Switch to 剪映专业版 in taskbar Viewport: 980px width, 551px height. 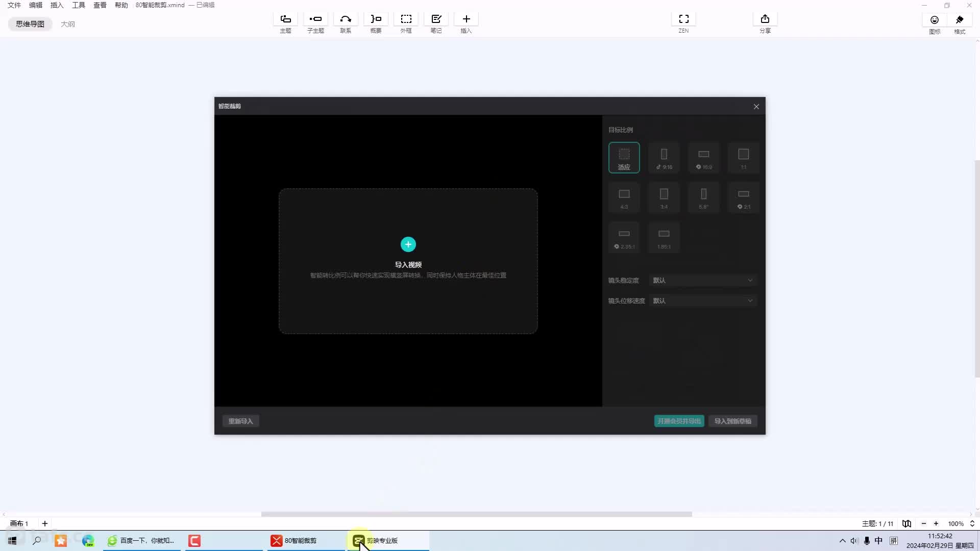click(389, 540)
